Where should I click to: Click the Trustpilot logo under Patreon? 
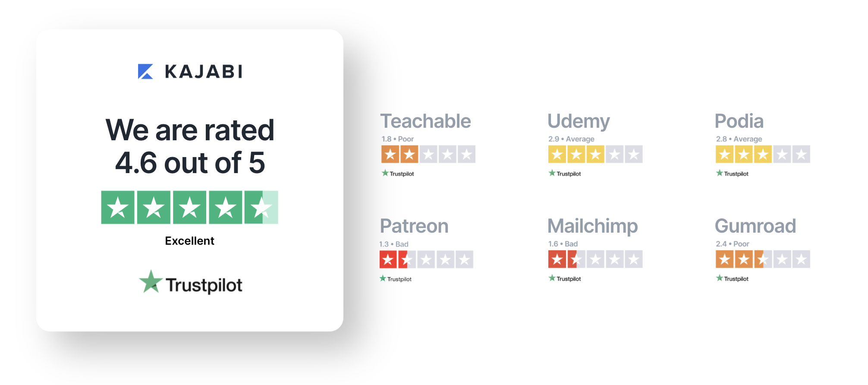click(x=396, y=279)
